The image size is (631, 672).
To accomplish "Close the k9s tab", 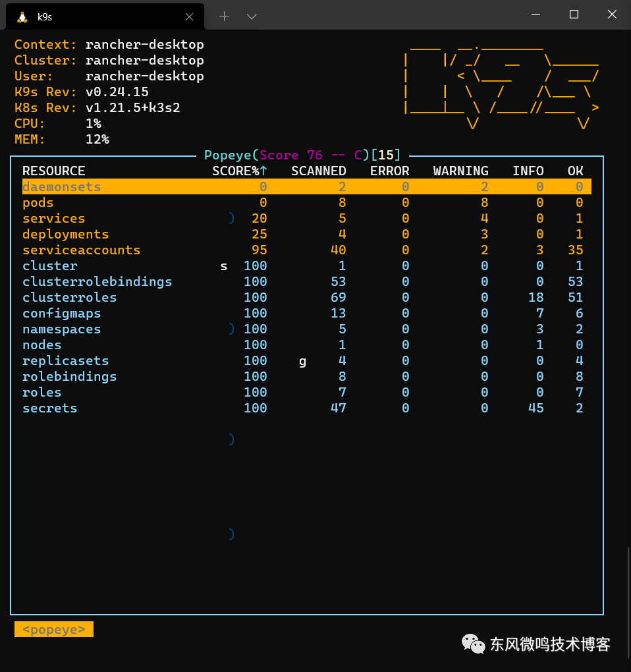I will click(x=189, y=17).
